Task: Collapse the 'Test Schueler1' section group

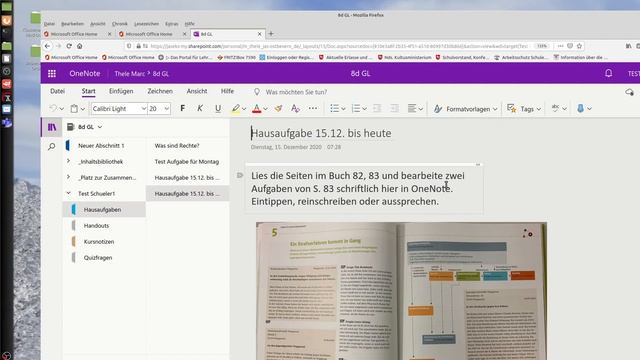Action: pyautogui.click(x=68, y=193)
